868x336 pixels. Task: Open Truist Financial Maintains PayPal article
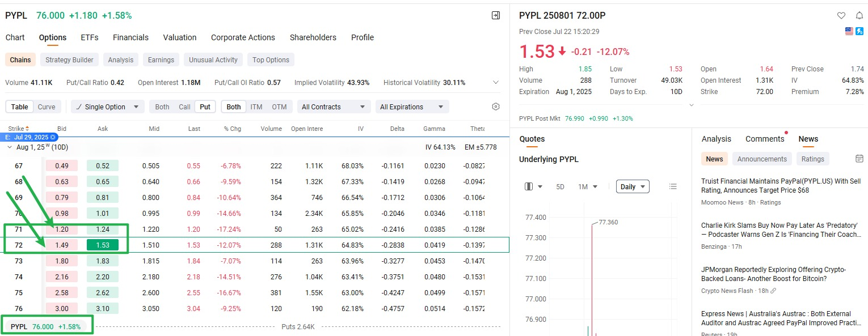[781, 186]
